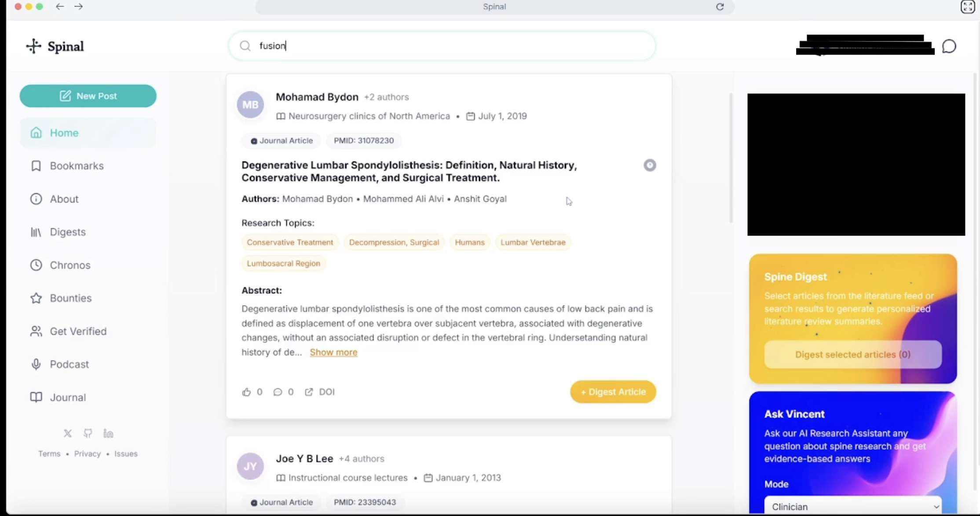Reload the page with refresh icon
Image resolution: width=980 pixels, height=516 pixels.
tap(720, 7)
